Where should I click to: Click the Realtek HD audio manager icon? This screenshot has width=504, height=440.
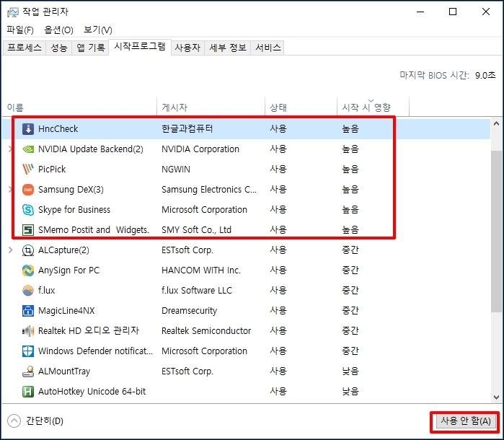click(28, 331)
